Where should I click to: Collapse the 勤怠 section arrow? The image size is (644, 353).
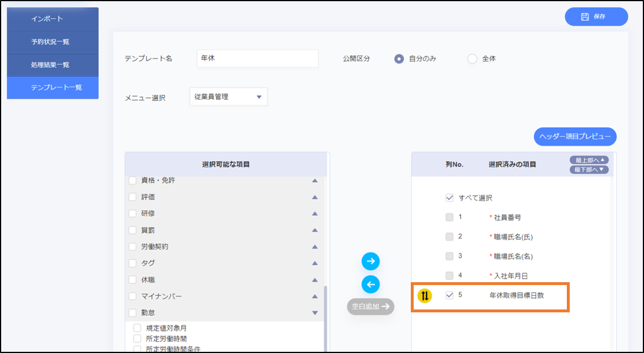coord(315,313)
